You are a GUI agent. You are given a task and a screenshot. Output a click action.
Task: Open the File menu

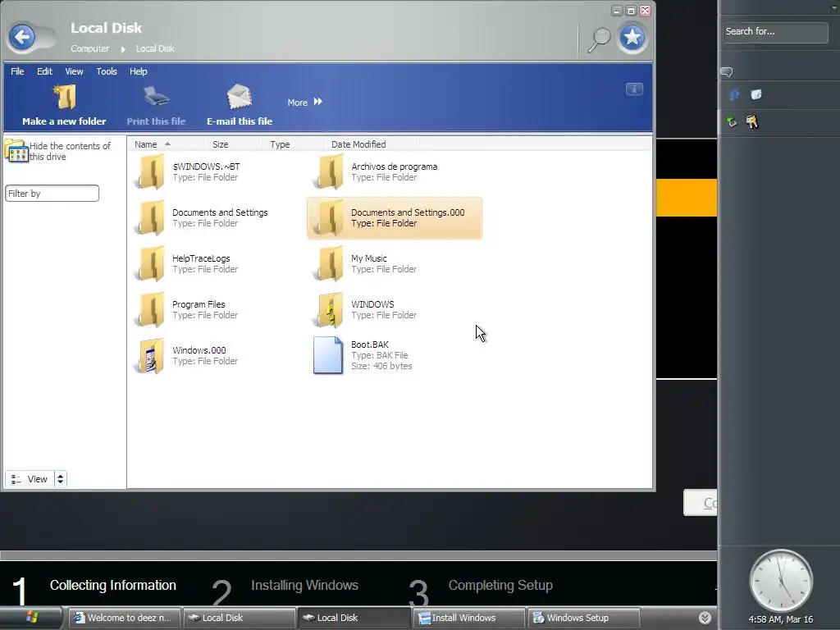18,71
